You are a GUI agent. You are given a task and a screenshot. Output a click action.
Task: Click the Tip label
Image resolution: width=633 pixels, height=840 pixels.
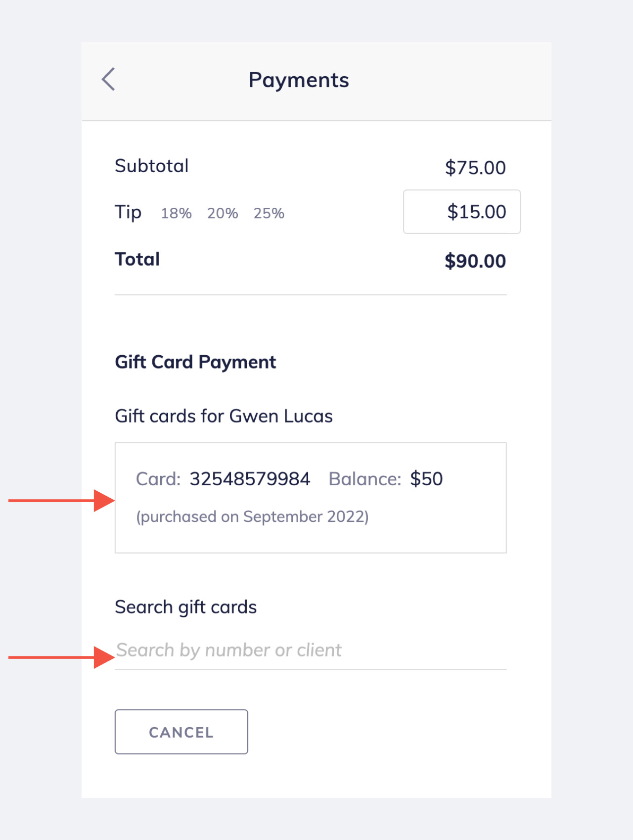tap(128, 212)
